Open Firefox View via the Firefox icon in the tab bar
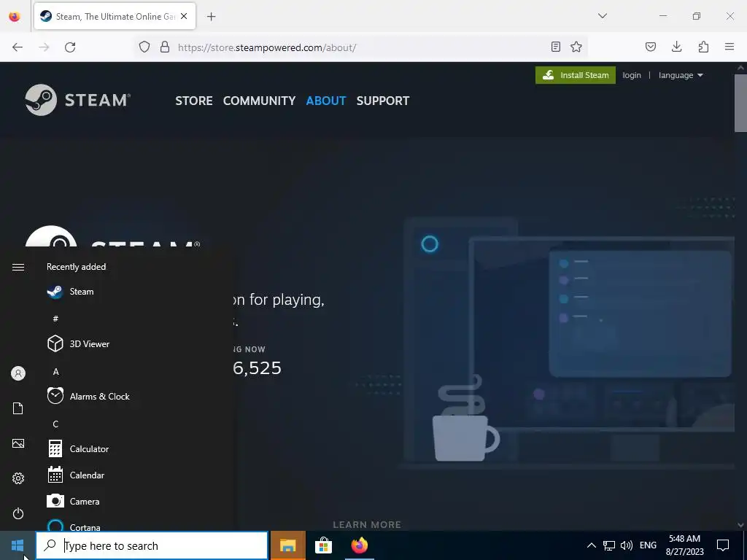The width and height of the screenshot is (747, 560). (15, 17)
